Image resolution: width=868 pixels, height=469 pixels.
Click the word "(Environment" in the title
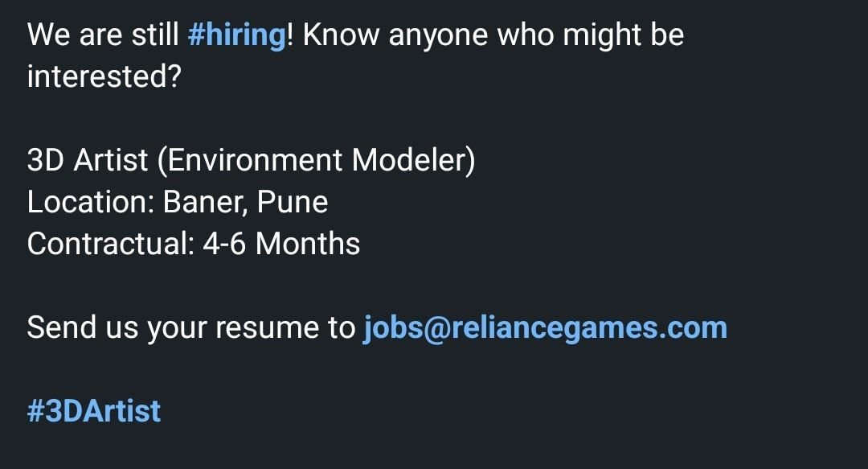252,160
